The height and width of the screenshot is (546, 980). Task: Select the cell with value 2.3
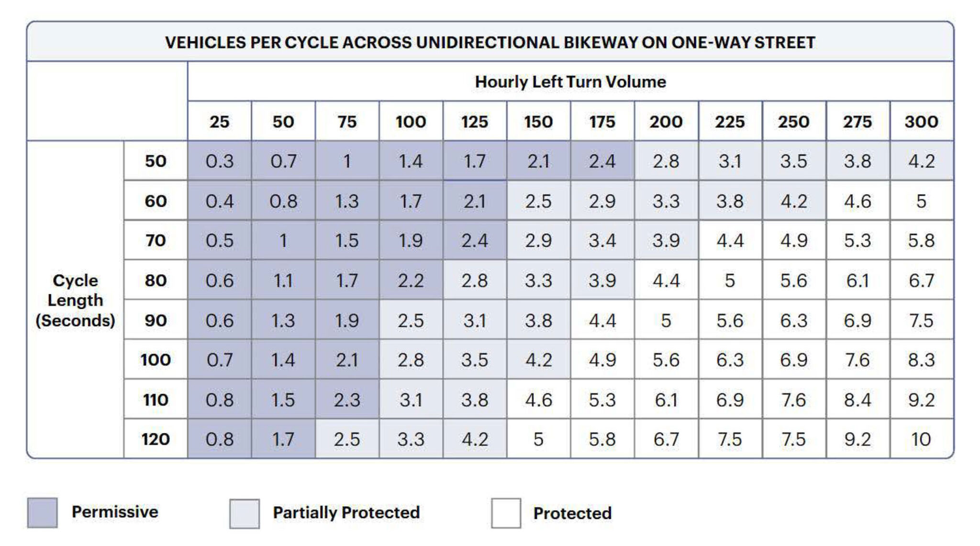[x=347, y=400]
